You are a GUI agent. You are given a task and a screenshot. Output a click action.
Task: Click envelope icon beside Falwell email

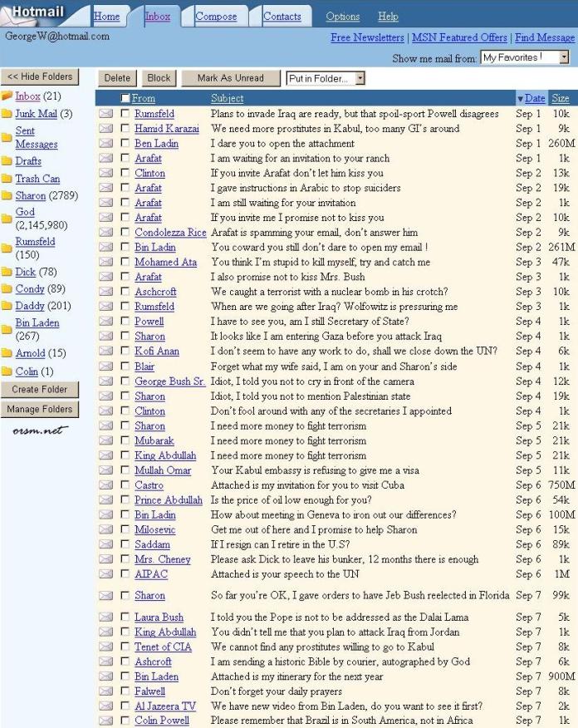pos(106,691)
